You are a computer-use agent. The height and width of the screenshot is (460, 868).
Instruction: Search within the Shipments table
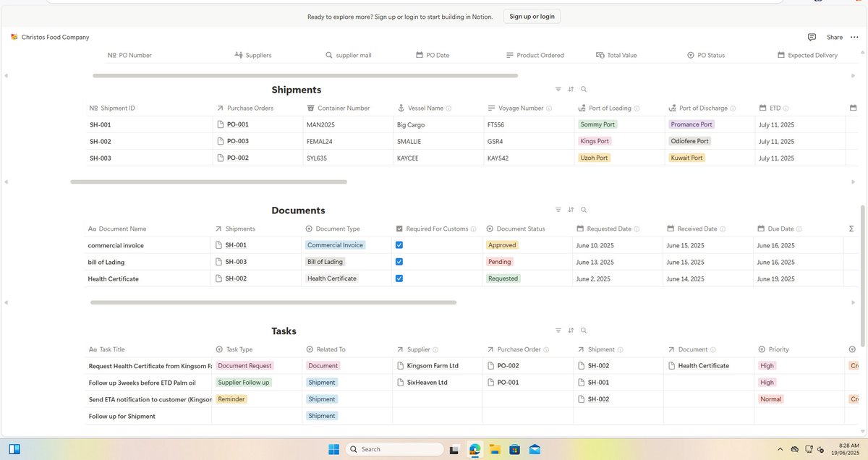[584, 89]
